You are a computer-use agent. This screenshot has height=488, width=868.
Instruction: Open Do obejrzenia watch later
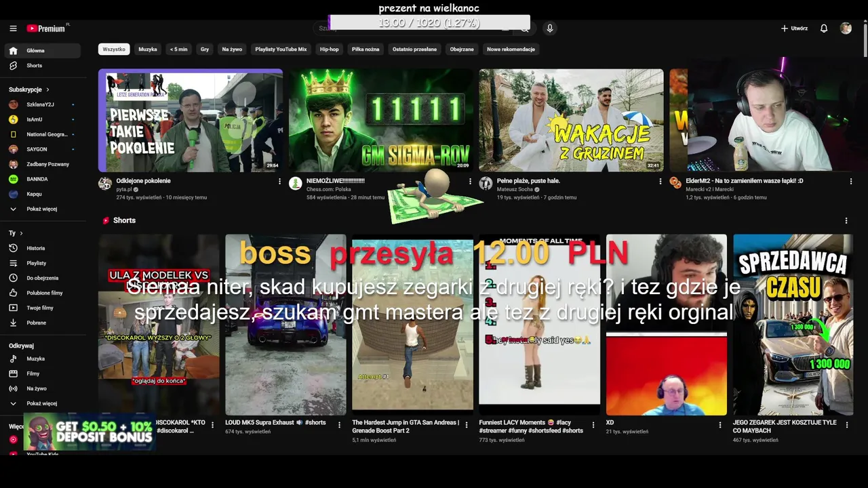[43, 278]
